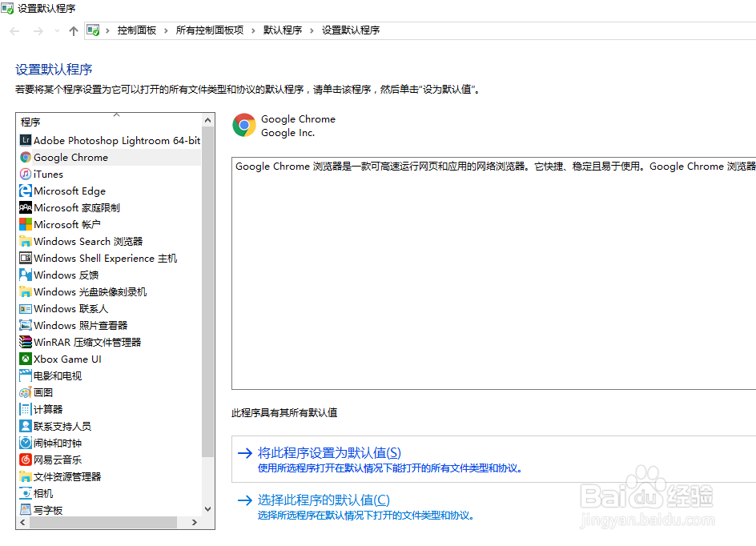Click the 文件资源管理器 folder icon
Viewport: 756px width, 546px height.
(x=26, y=476)
